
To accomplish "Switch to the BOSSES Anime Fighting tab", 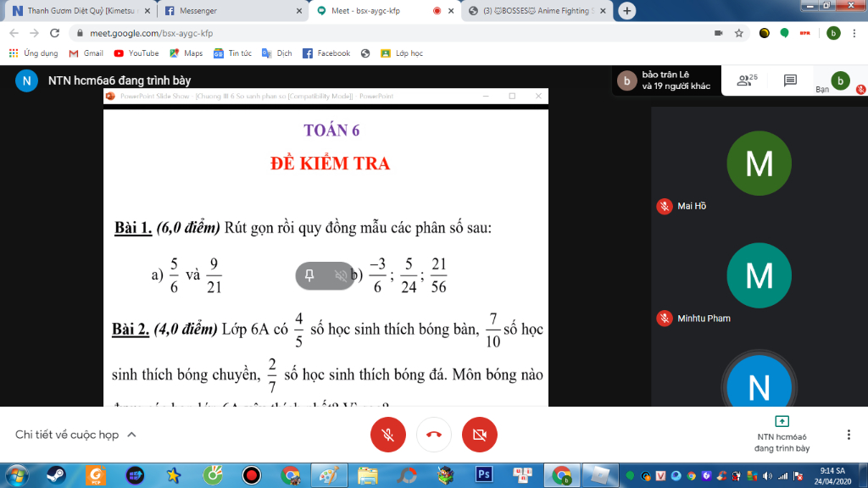I will coord(537,10).
